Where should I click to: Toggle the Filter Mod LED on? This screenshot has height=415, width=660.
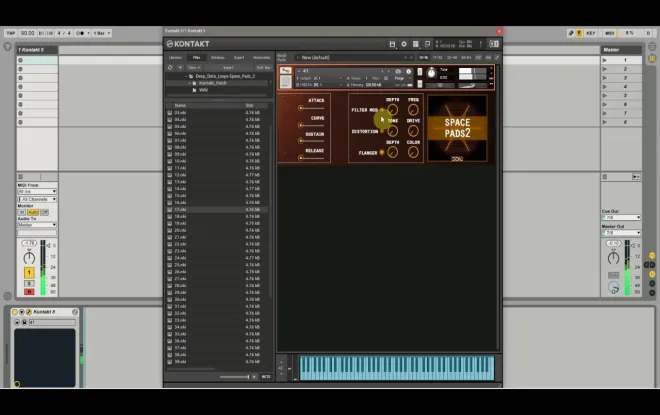tap(382, 110)
